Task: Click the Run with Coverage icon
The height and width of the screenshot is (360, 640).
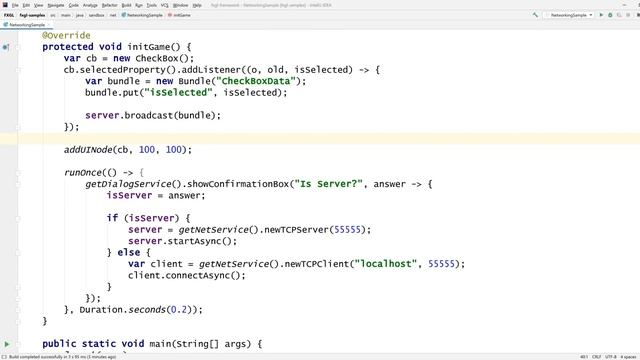Action: click(x=619, y=15)
